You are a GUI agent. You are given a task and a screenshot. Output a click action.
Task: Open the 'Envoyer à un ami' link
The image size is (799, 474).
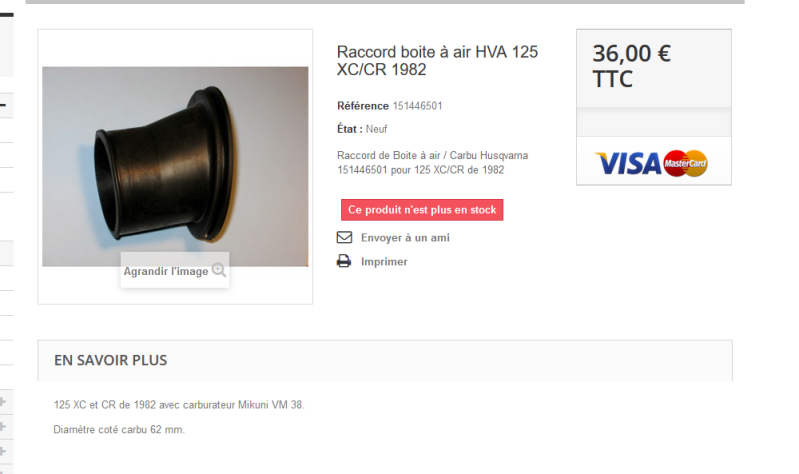[x=405, y=238]
